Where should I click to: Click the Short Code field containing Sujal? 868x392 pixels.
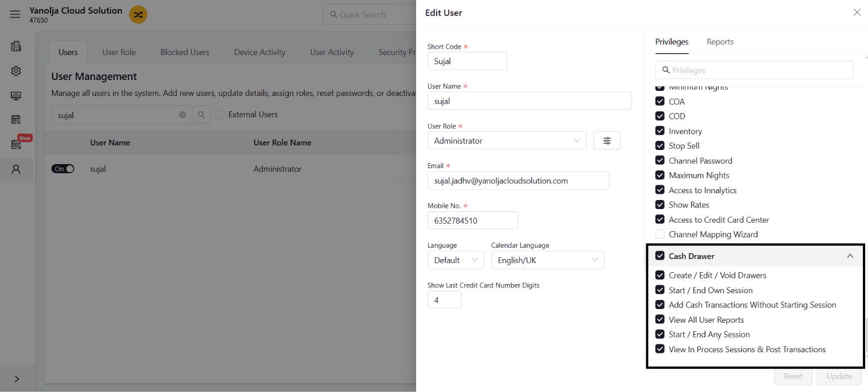467,61
